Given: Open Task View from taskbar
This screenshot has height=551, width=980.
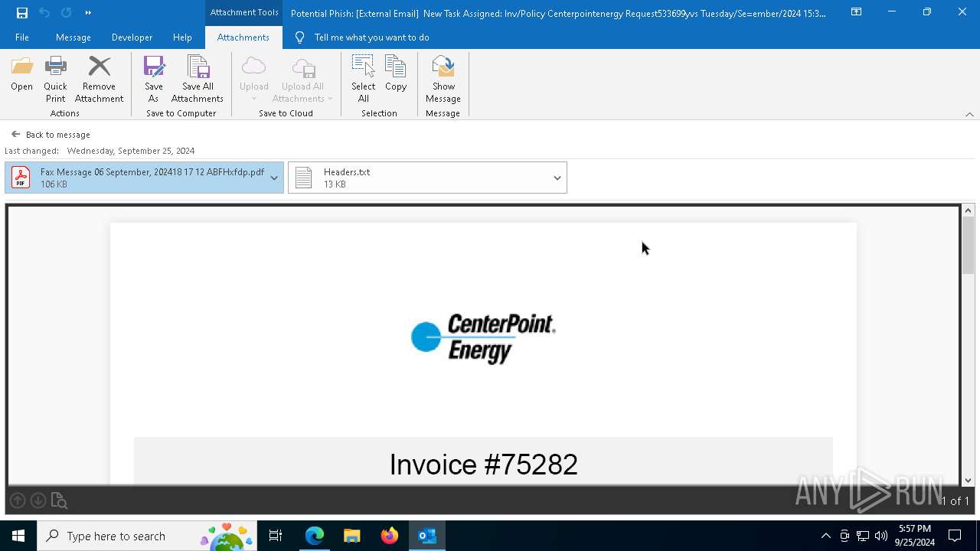Looking at the screenshot, I should click(276, 536).
